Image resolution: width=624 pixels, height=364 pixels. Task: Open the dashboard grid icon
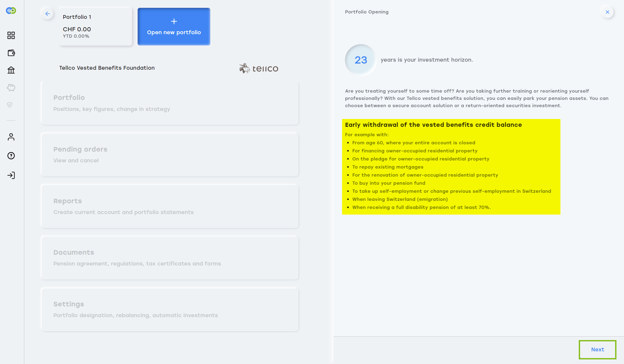[11, 35]
